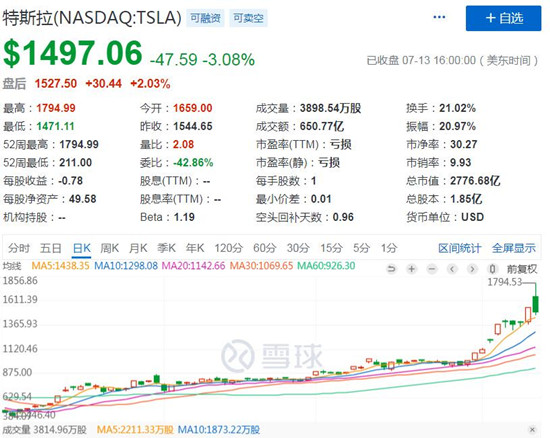Click the $1497.06 price
Screen dimensions: 550x438
(73, 53)
